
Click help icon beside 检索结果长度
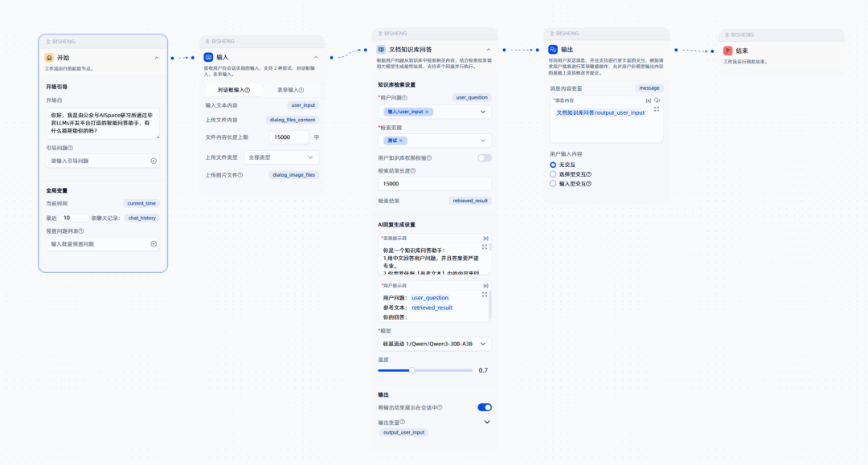pos(413,171)
